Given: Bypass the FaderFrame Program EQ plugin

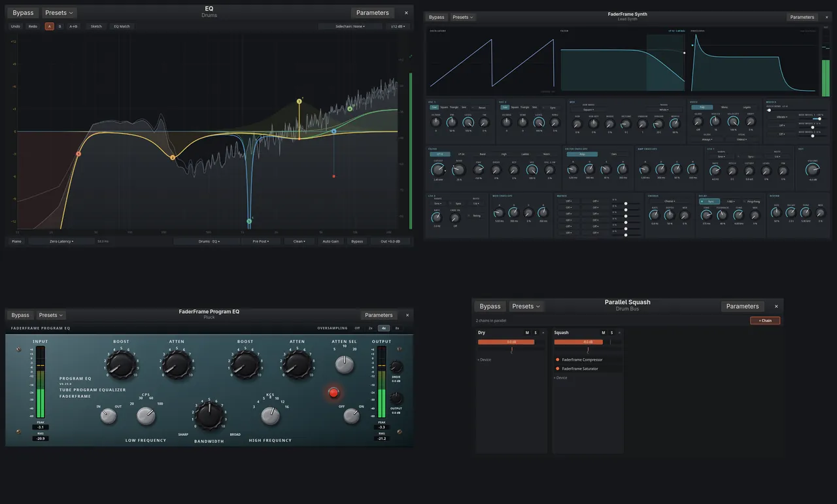Looking at the screenshot, I should pyautogui.click(x=20, y=315).
